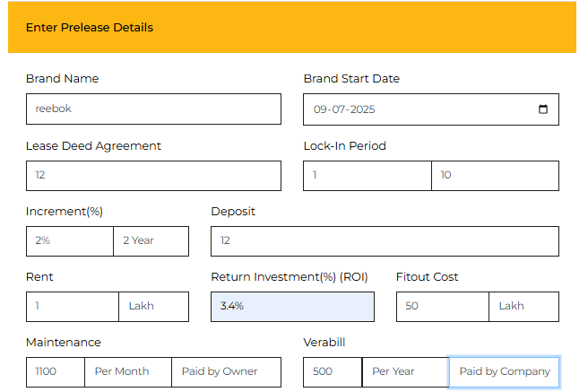Click the Return Investment ROI field

(x=292, y=307)
